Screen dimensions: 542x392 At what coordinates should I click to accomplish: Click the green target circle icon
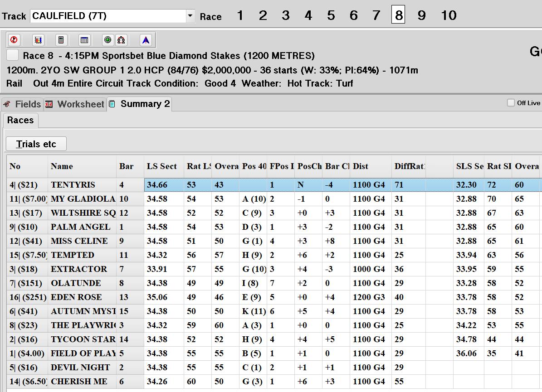(x=107, y=40)
